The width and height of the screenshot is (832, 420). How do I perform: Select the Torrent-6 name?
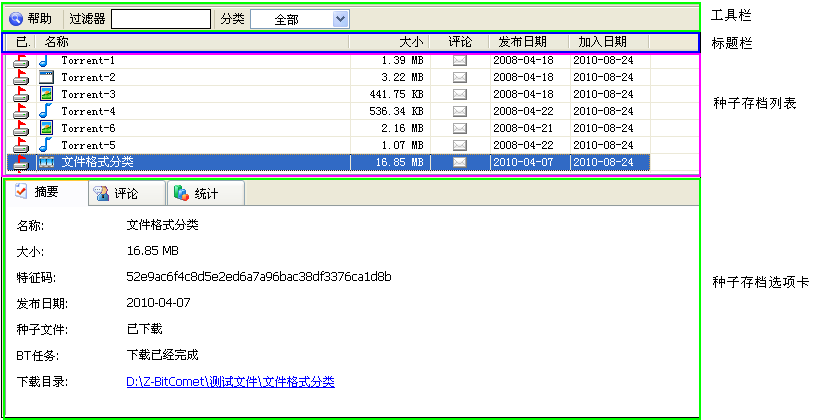[88, 128]
